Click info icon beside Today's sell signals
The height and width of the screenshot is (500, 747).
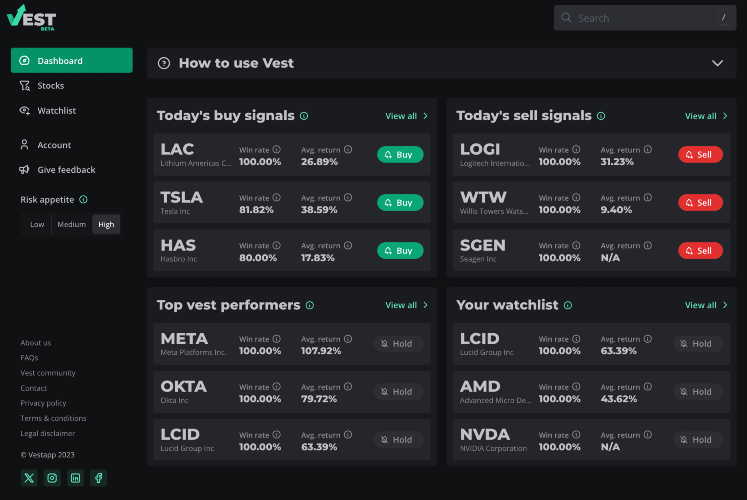tap(601, 116)
